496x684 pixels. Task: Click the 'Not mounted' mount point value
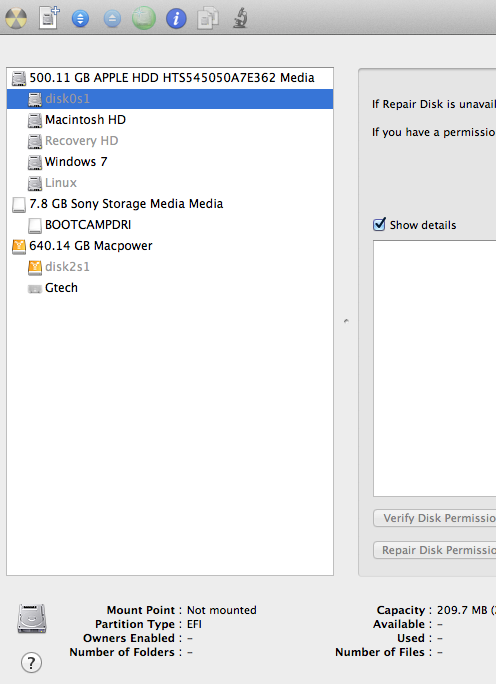[x=222, y=610]
